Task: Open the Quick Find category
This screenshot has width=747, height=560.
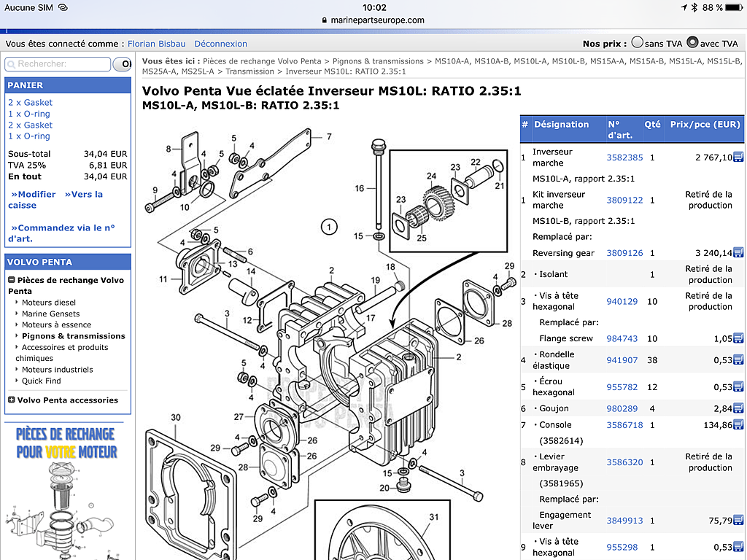Action: coord(42,381)
